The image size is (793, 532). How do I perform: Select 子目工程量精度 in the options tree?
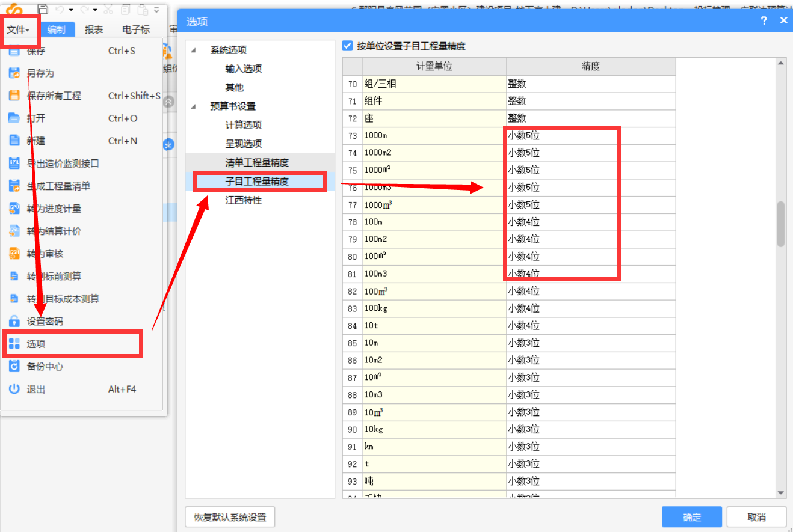click(258, 181)
